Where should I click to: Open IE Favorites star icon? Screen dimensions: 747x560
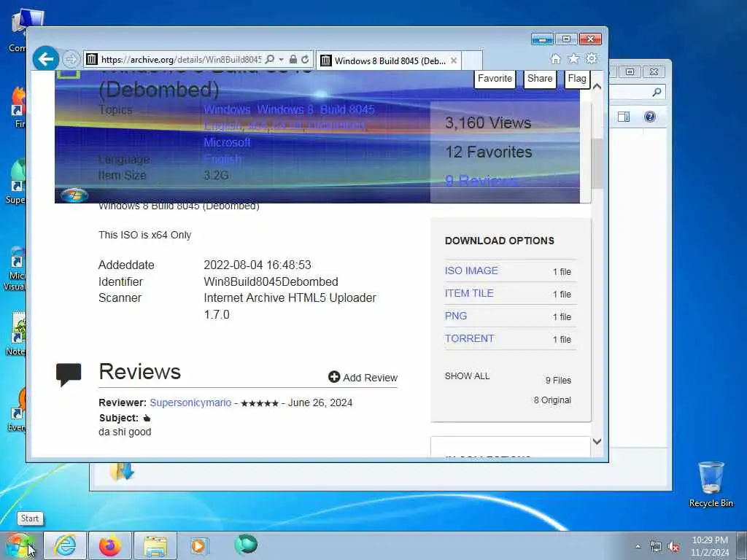573,58
